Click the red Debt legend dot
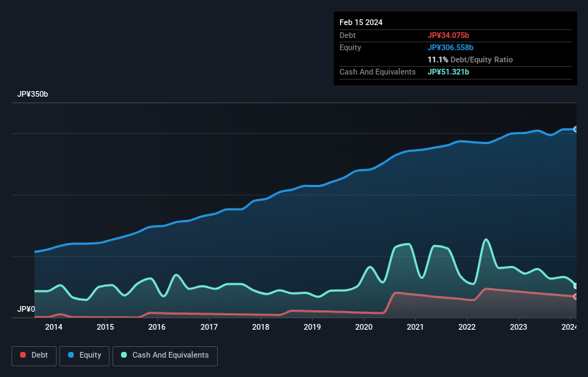 tap(23, 355)
